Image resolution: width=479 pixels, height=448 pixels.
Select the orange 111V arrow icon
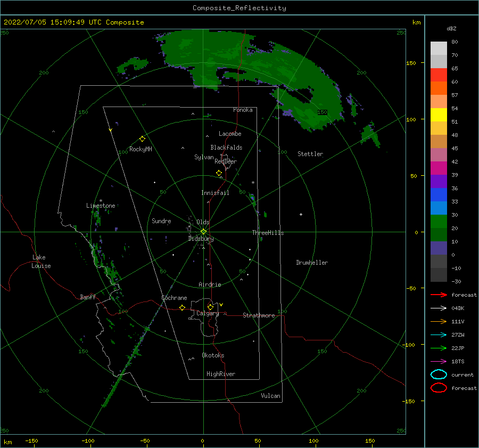click(439, 321)
